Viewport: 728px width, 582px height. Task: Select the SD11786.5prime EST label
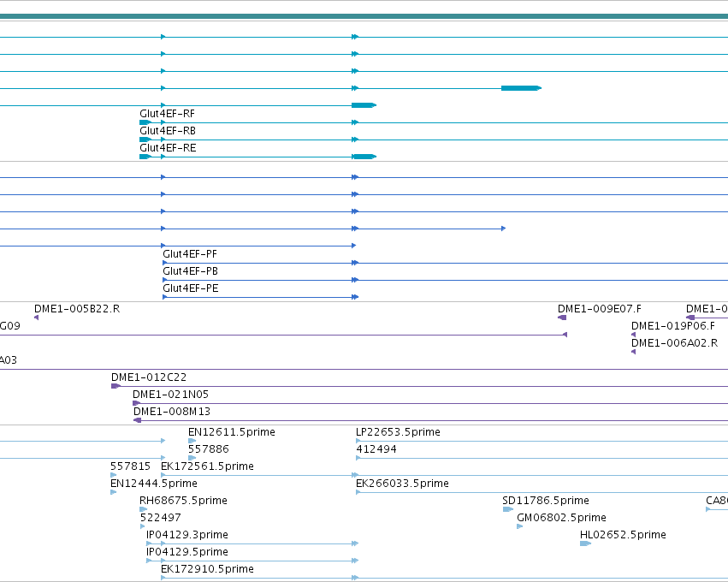pyautogui.click(x=546, y=502)
